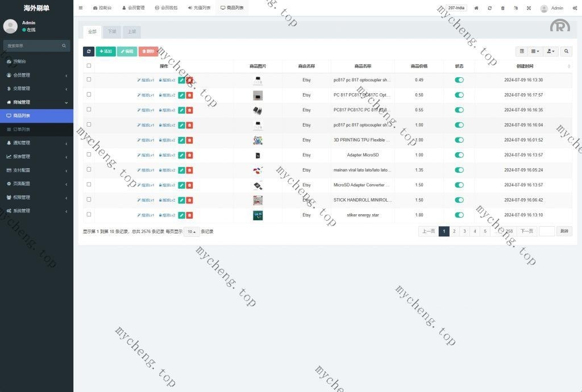Viewport: 582px width, 392px height.
Task: Click the green 添加 button
Action: [x=105, y=51]
